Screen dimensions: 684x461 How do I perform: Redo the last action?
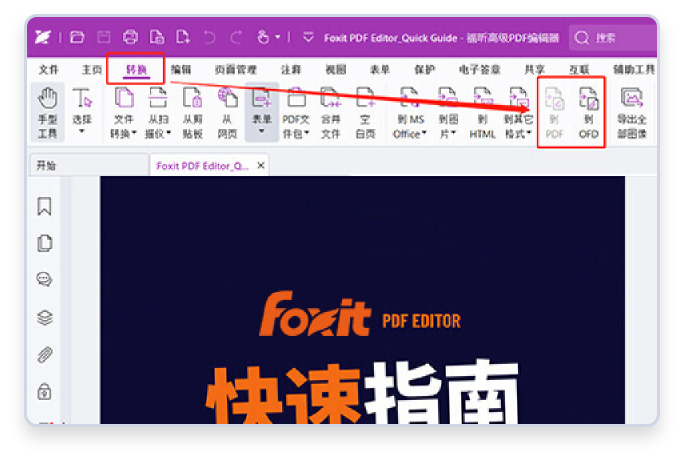pyautogui.click(x=236, y=38)
